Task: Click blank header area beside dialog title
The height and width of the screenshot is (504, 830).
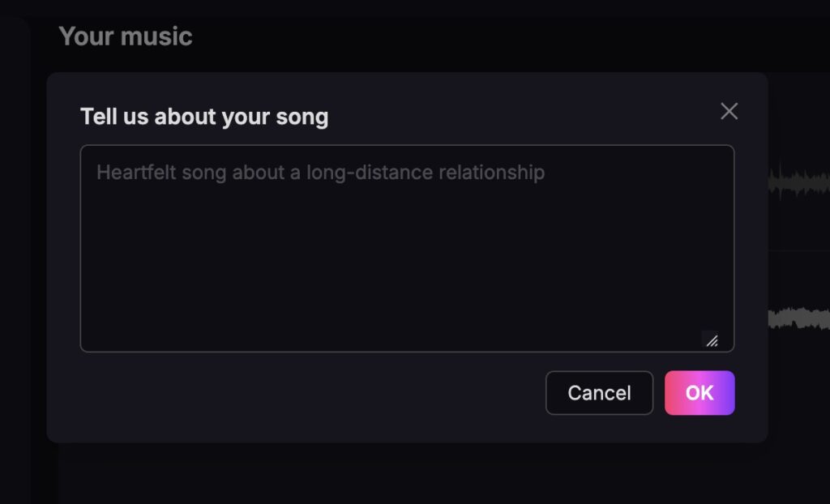Action: pos(519,113)
